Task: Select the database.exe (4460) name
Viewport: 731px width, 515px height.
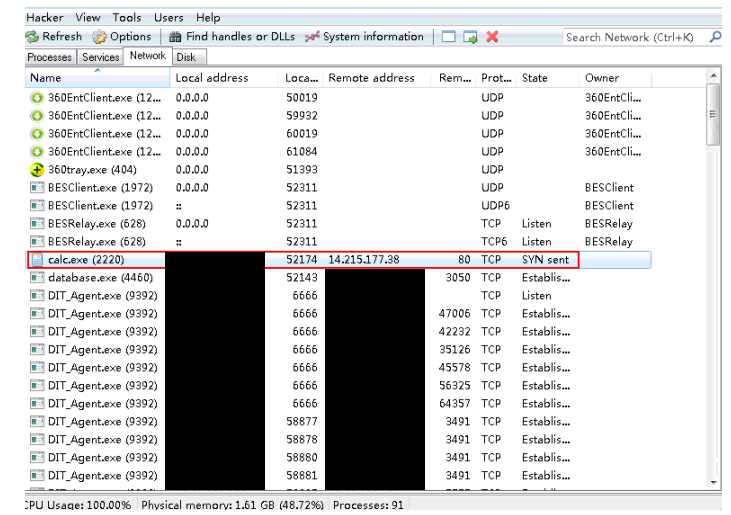Action: point(100,278)
